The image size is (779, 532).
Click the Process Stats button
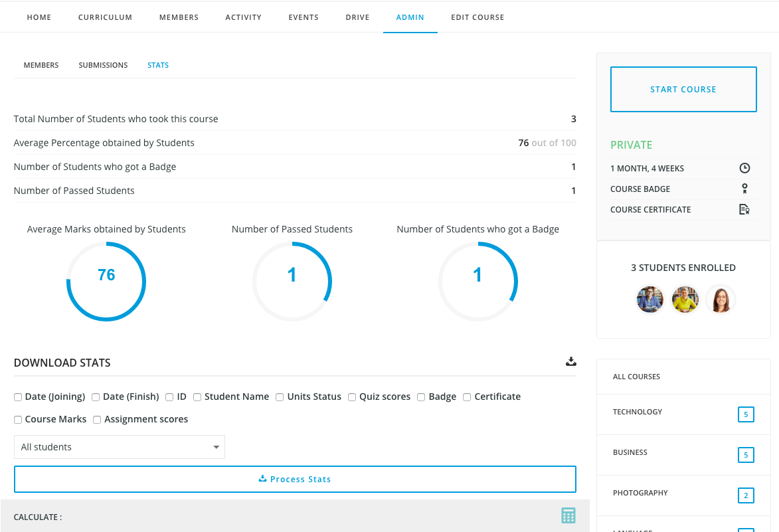point(295,479)
